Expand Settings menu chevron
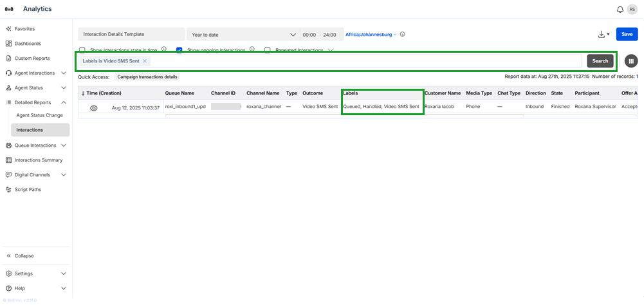This screenshot has height=305, width=644. pyautogui.click(x=64, y=273)
